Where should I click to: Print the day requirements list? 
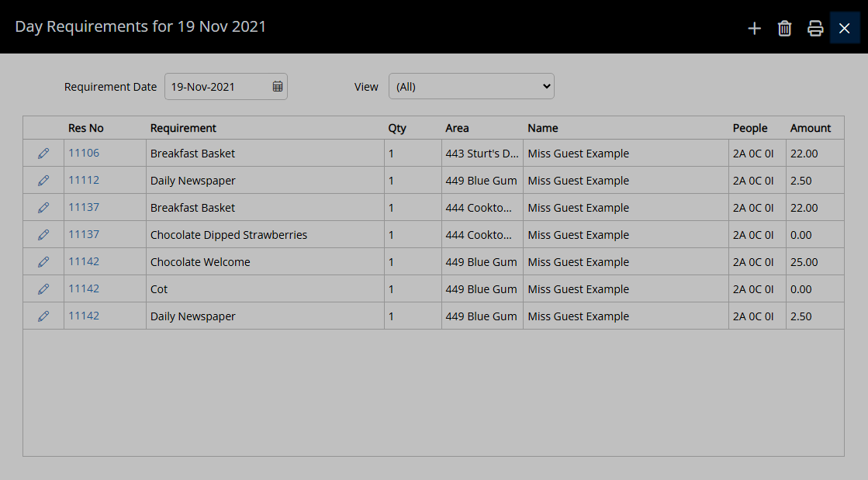pyautogui.click(x=814, y=28)
